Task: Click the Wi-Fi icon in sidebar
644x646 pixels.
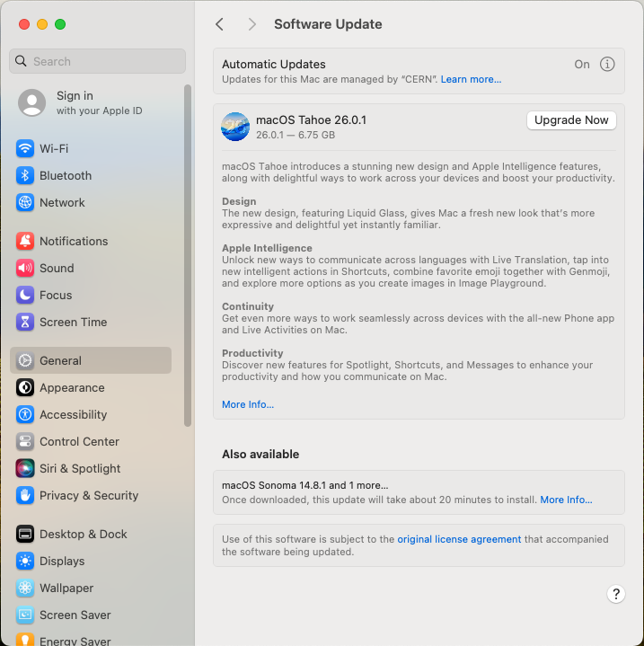Action: coord(25,148)
